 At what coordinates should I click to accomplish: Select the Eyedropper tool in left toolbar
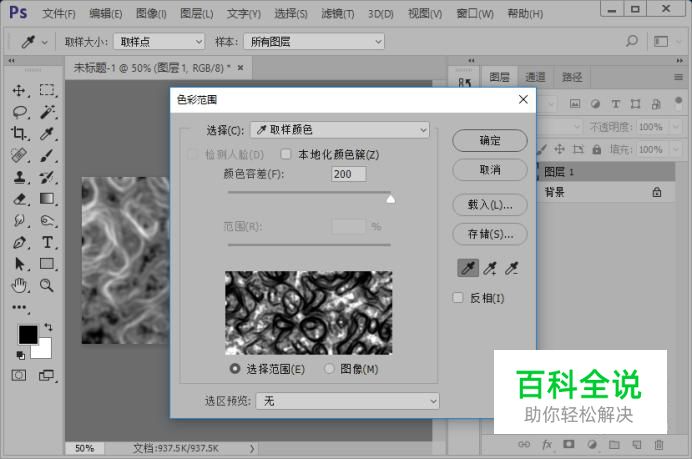point(47,133)
